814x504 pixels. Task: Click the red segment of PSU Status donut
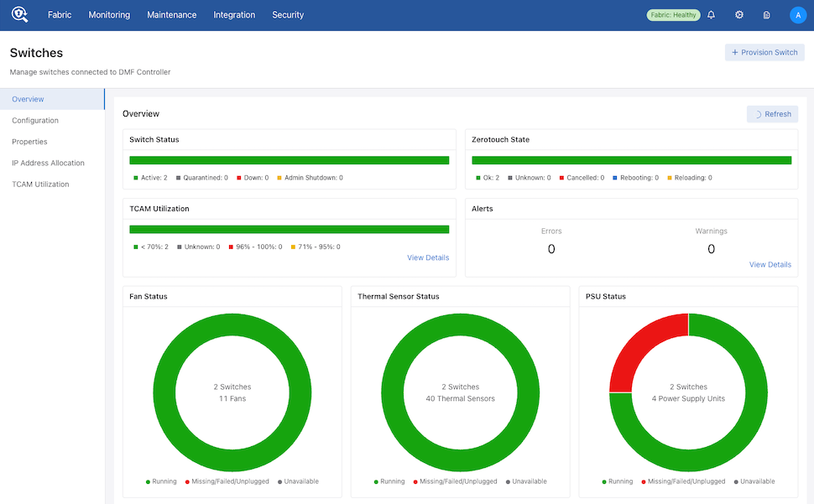pyautogui.click(x=639, y=344)
